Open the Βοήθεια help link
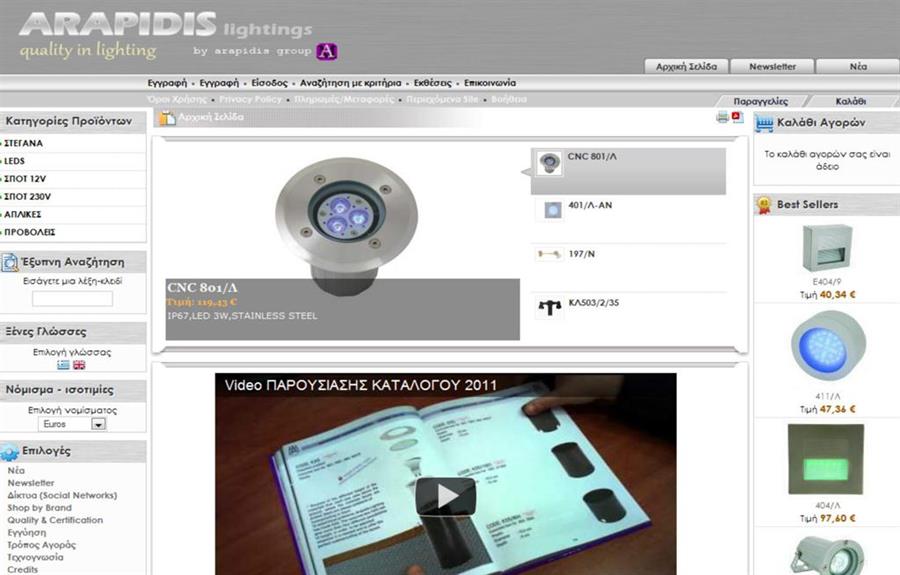 click(x=509, y=99)
